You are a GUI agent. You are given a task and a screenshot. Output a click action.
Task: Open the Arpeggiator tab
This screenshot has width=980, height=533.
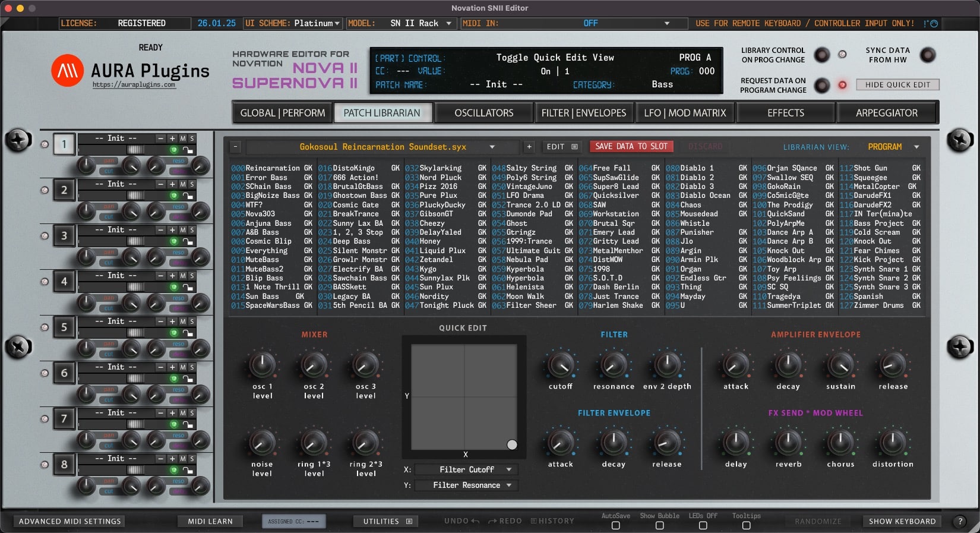(886, 113)
